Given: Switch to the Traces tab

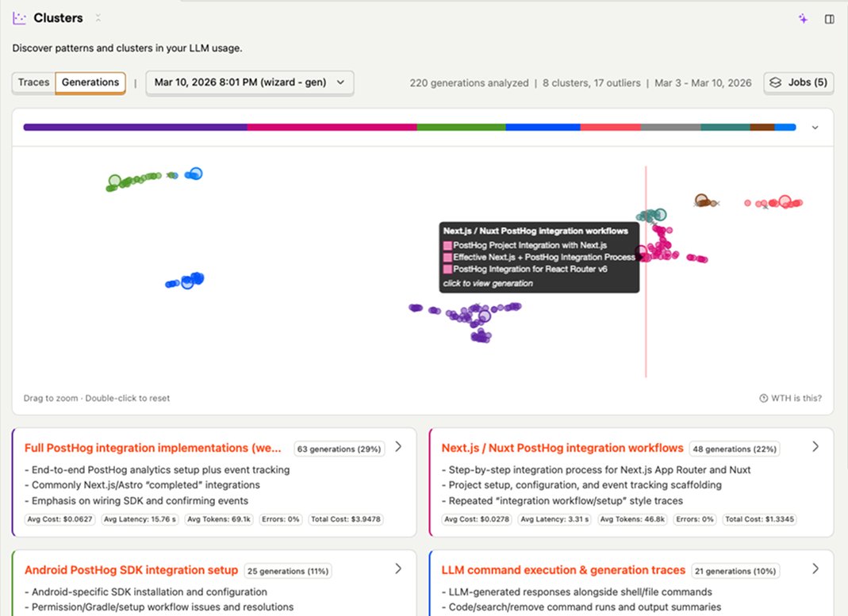Looking at the screenshot, I should click(x=33, y=82).
